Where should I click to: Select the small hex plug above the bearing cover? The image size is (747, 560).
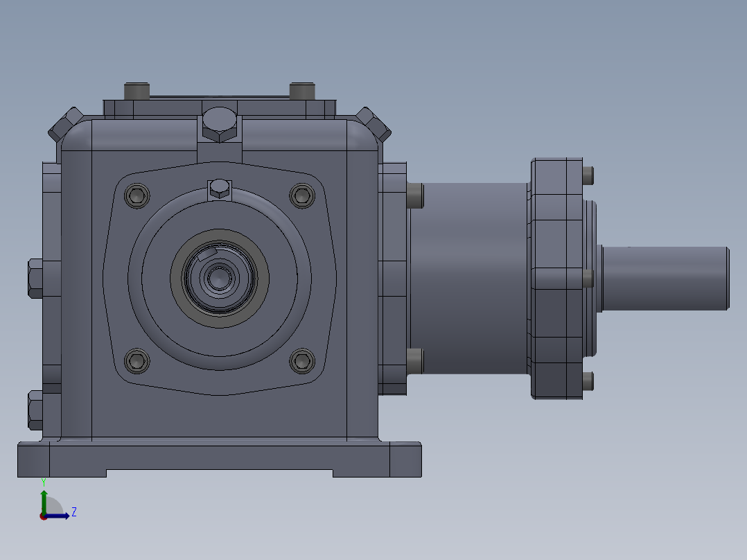(220, 189)
